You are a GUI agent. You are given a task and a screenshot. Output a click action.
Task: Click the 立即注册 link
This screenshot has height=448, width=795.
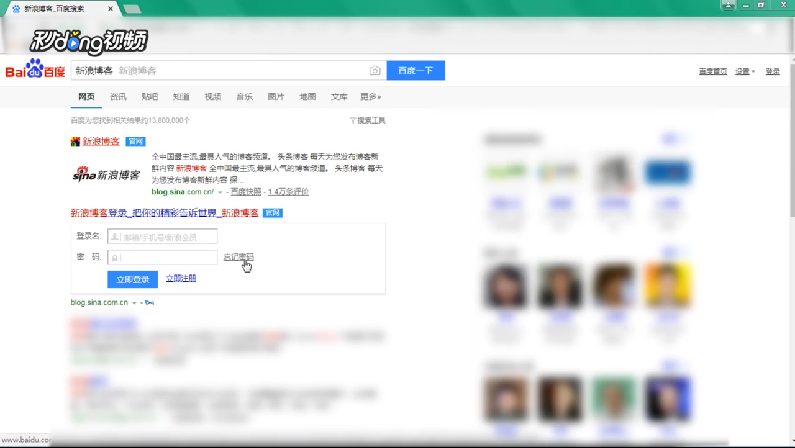click(181, 278)
